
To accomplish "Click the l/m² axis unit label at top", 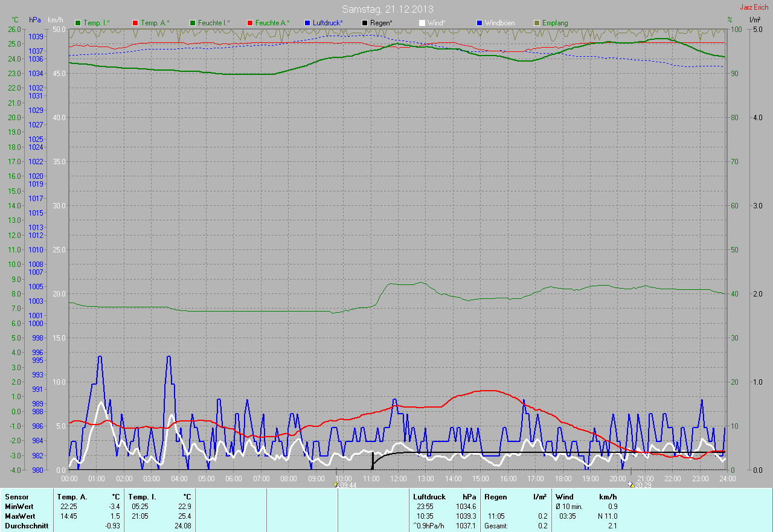I will click(754, 20).
